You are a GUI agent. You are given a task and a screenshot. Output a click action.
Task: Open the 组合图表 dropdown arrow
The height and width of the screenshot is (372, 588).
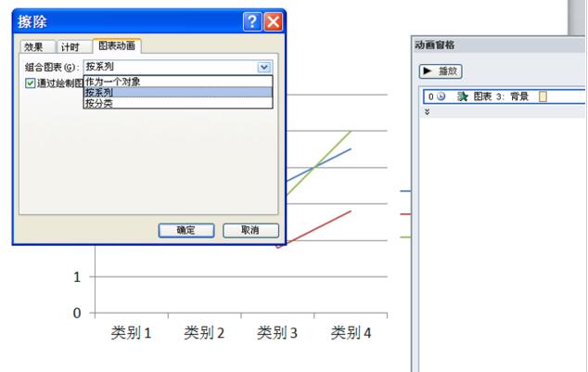click(x=264, y=67)
